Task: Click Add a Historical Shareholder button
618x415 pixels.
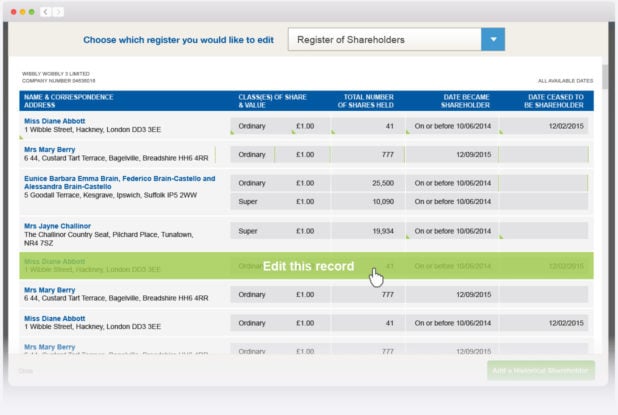Action: (x=540, y=370)
